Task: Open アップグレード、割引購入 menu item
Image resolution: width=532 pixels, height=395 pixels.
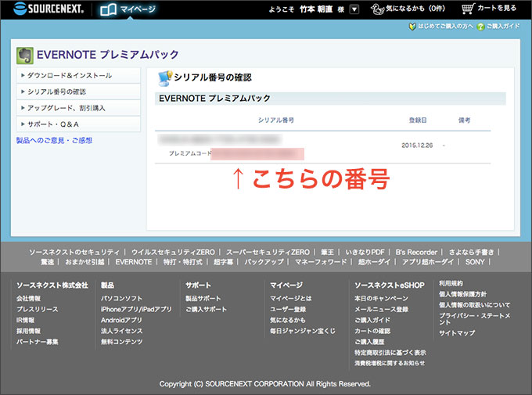Action: click(x=78, y=108)
